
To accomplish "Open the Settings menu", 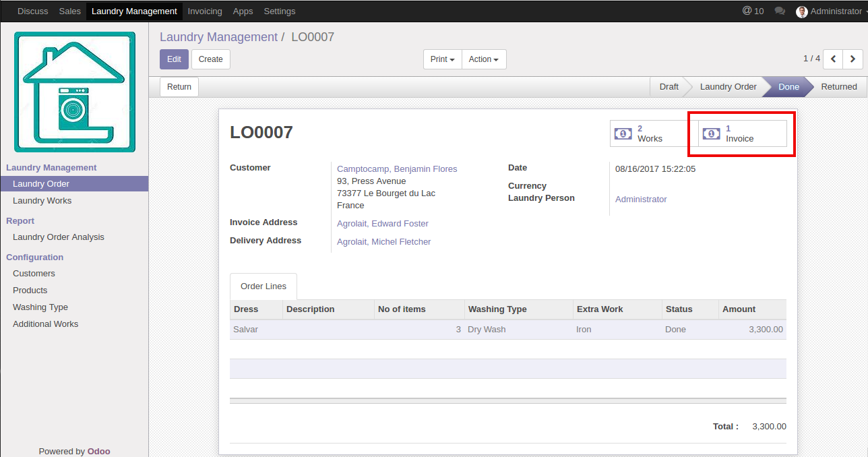I will [x=280, y=11].
